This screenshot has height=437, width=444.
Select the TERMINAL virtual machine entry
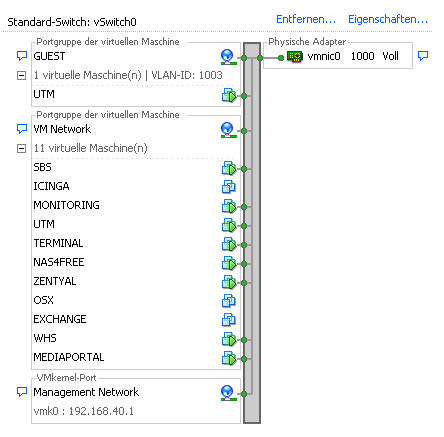click(x=58, y=243)
